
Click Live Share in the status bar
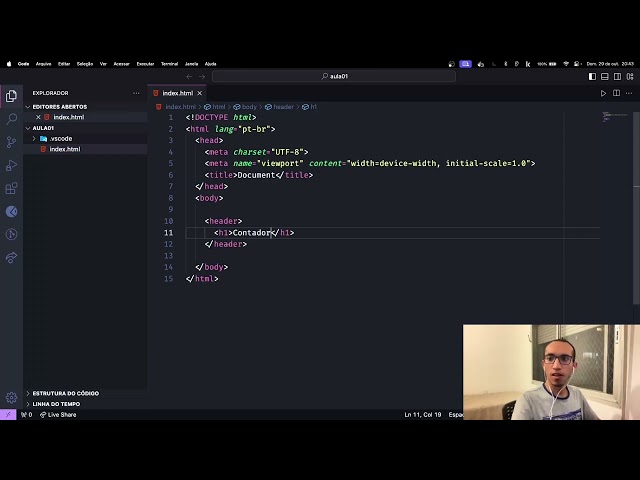[x=58, y=415]
